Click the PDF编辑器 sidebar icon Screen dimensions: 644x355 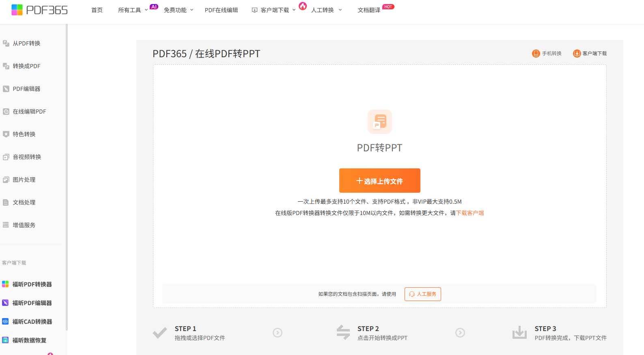coord(6,89)
